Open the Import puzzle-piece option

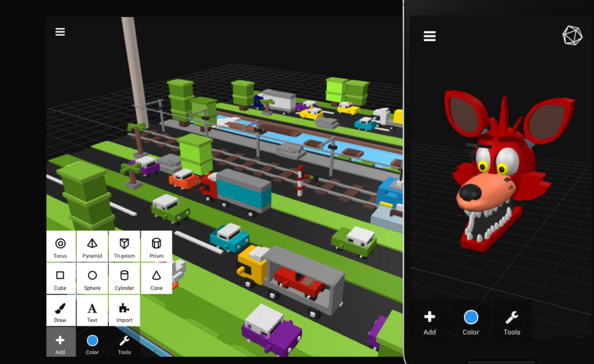[124, 311]
